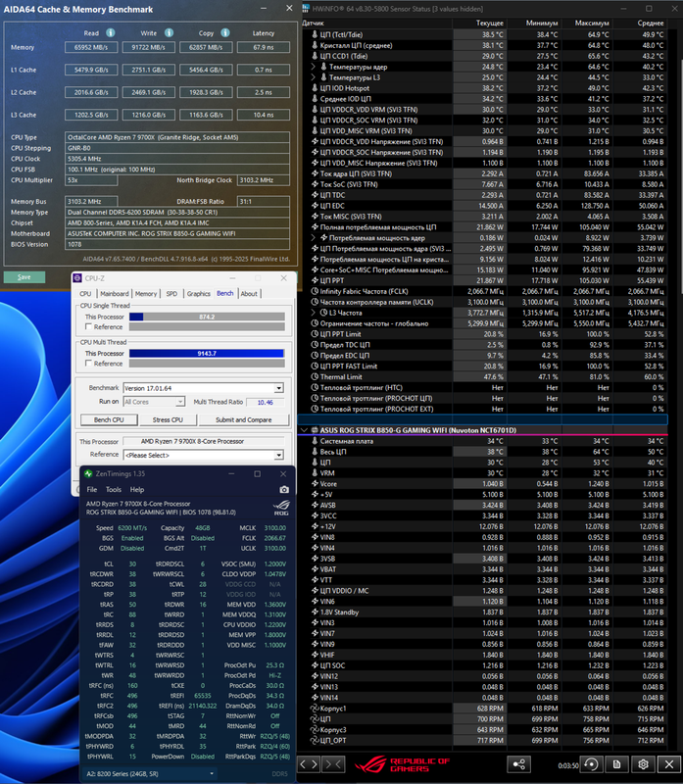This screenshot has width=683, height=784.
Task: Switch to CPU-Z Memory tab
Action: pyautogui.click(x=146, y=293)
